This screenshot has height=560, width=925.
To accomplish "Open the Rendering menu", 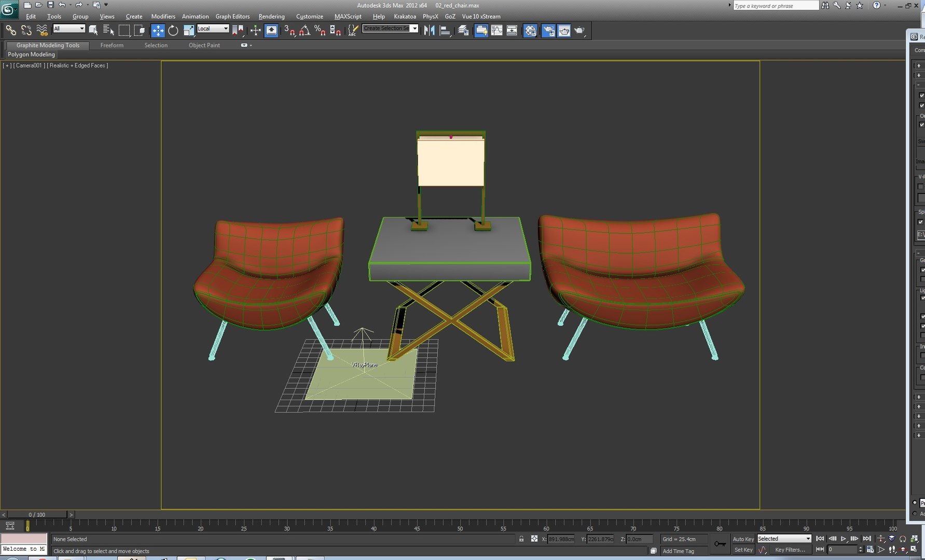I will pos(271,17).
